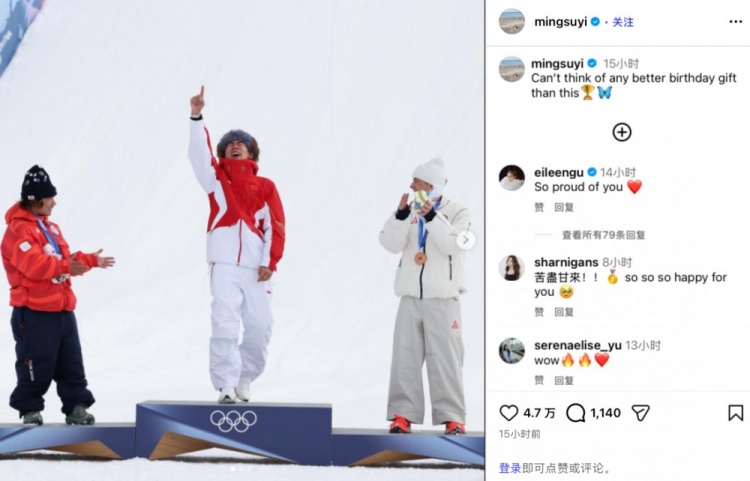View the 4.7 万 likes count list
Viewport: 750px width, 481px height.
click(539, 413)
